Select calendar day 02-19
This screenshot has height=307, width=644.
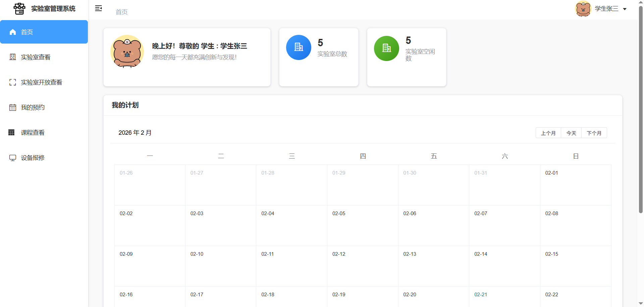tap(363, 297)
